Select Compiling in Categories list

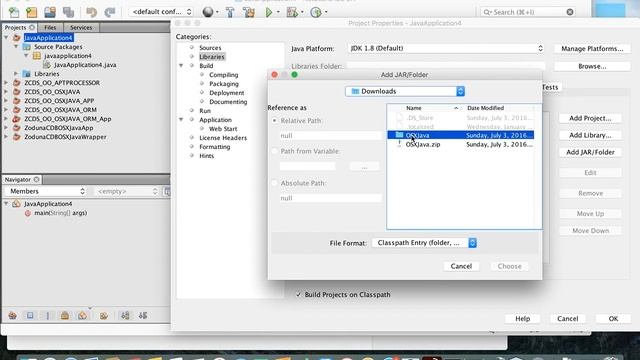224,75
